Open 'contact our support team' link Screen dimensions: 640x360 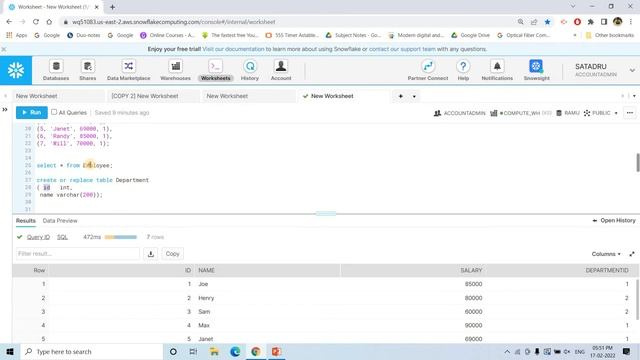pos(402,49)
